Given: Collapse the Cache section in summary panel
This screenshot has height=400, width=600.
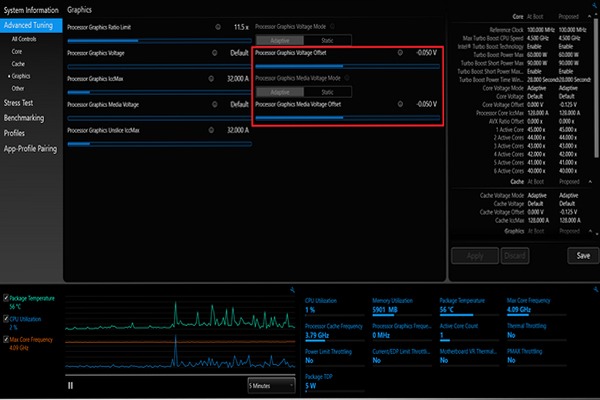Looking at the screenshot, I should pos(590,181).
